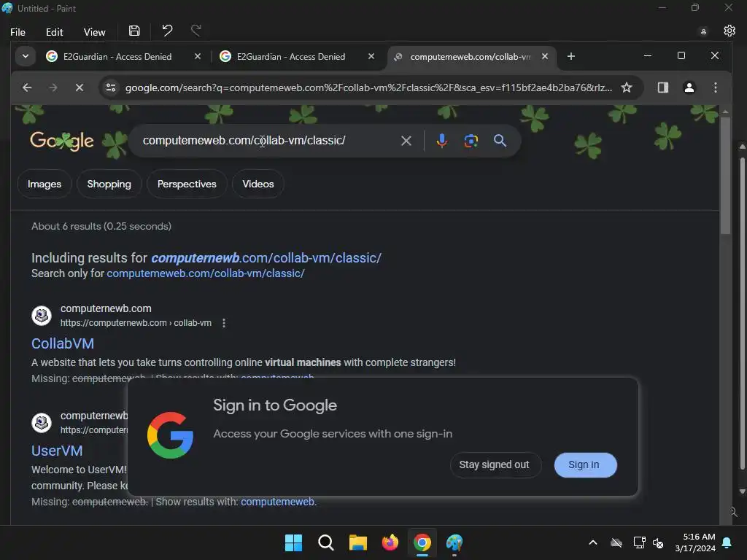
Task: Open Firefox from the taskbar
Action: point(390,542)
